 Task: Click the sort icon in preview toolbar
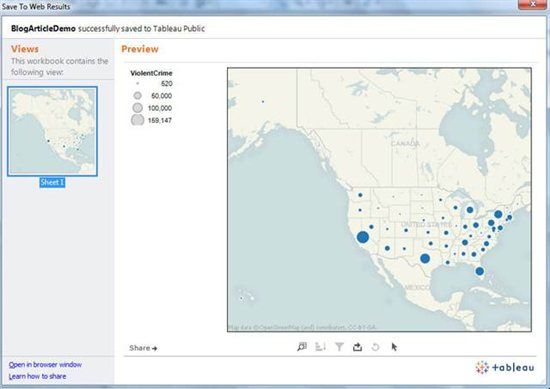click(x=320, y=347)
